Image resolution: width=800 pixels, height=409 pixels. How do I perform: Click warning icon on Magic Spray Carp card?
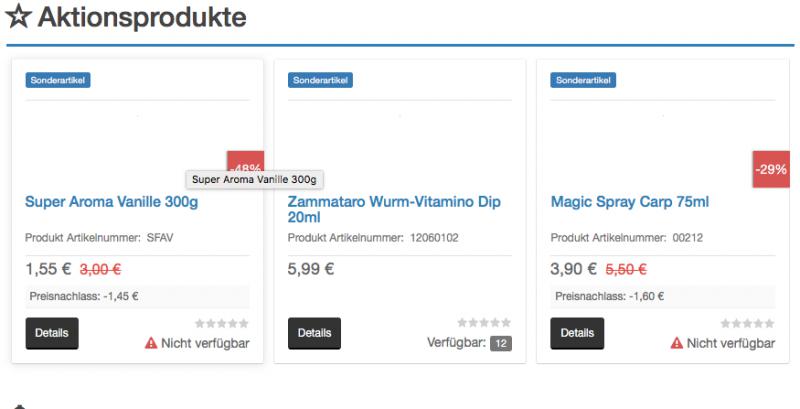point(677,343)
